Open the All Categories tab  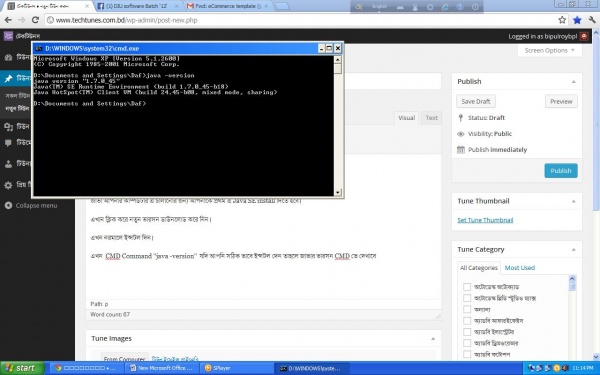(479, 268)
